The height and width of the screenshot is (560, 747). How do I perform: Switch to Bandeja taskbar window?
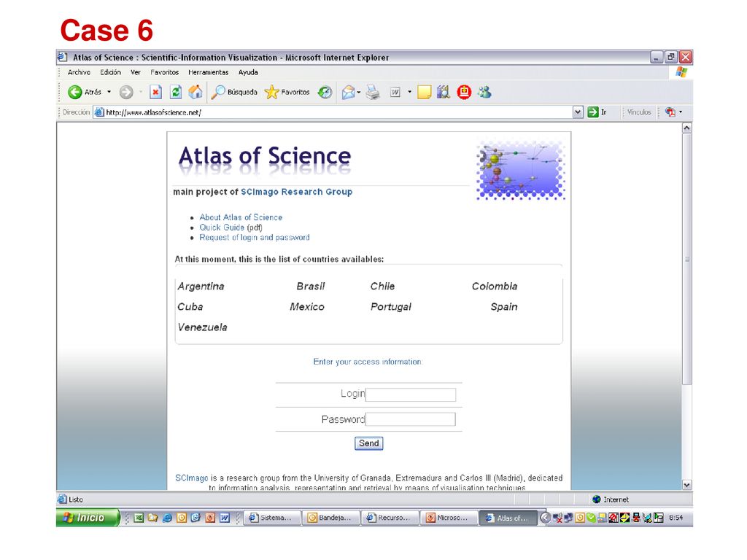[x=330, y=518]
